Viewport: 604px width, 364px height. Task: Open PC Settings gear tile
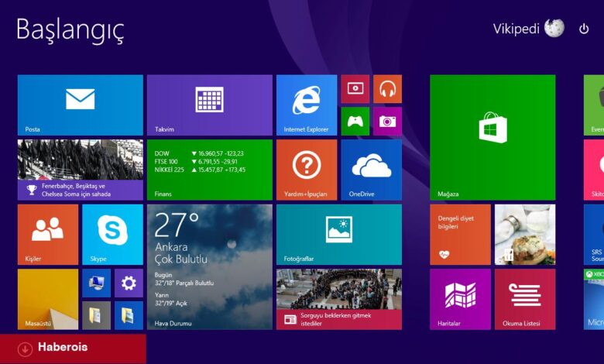point(129,283)
